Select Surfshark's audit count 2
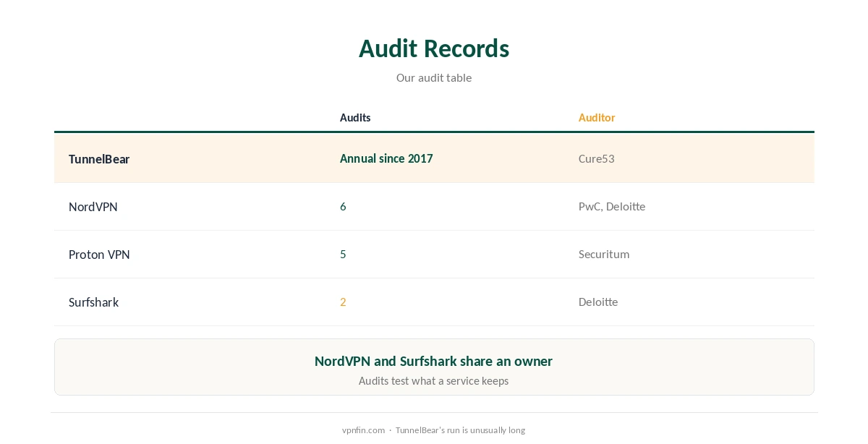 pyautogui.click(x=343, y=302)
